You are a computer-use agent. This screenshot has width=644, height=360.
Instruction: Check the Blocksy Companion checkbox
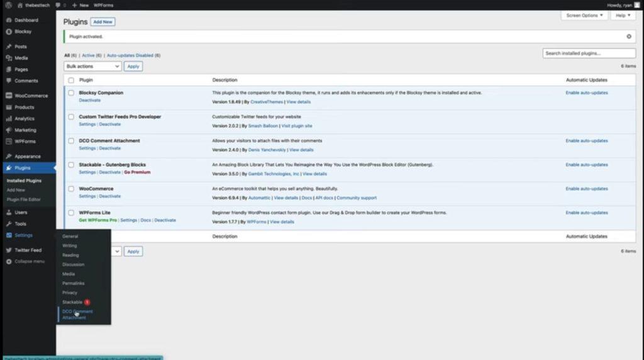(x=71, y=93)
